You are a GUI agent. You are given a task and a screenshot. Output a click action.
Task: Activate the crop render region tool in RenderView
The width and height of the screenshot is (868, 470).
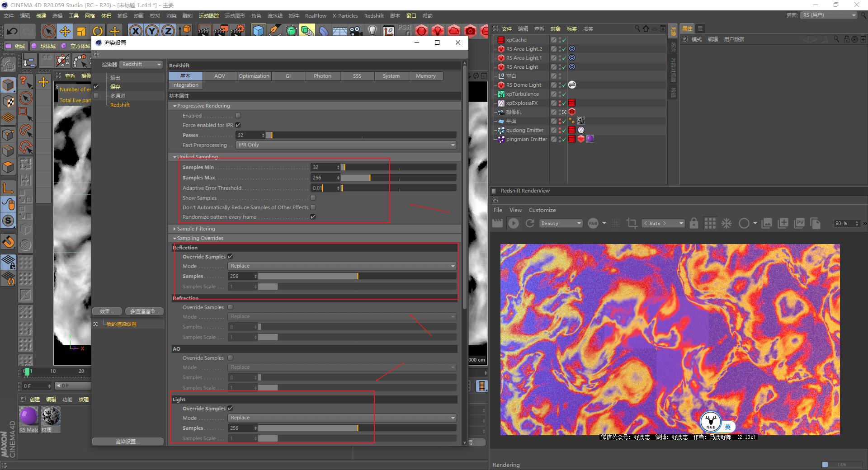[x=632, y=223]
